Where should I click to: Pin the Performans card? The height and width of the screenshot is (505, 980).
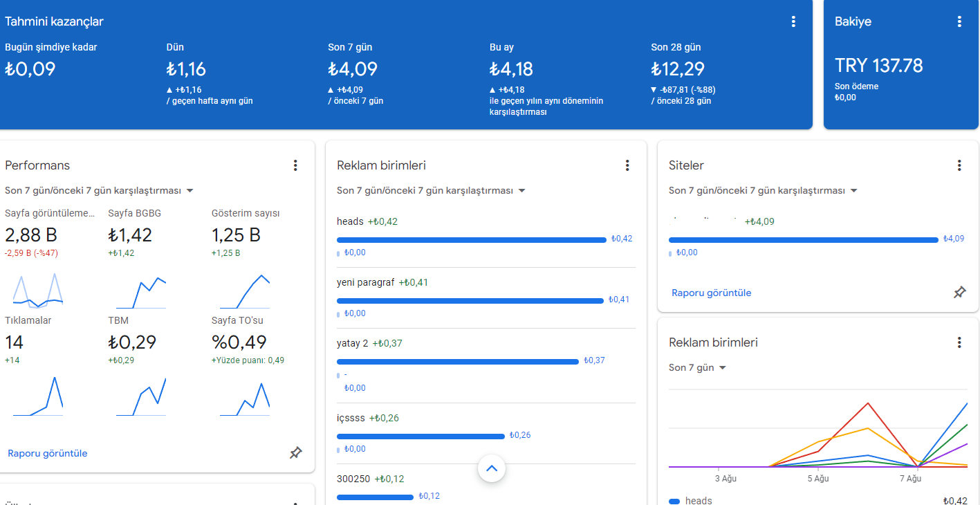(296, 453)
